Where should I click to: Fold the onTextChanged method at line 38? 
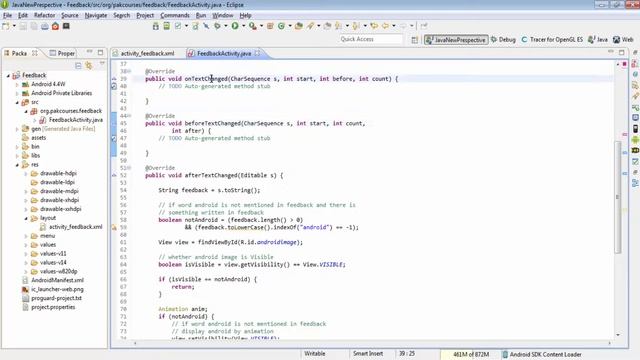click(129, 71)
